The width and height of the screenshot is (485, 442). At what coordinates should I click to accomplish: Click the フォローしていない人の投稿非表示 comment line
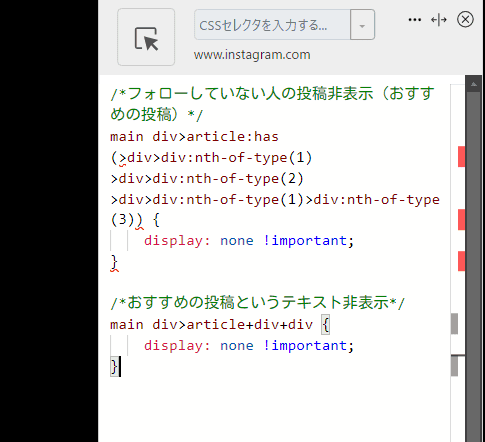(272, 104)
